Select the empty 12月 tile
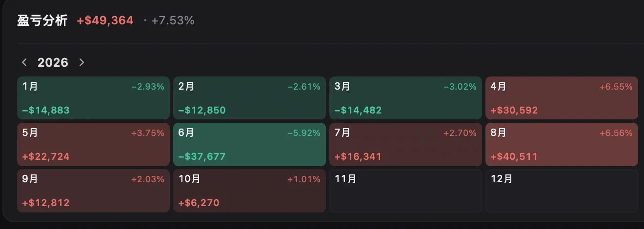 [x=562, y=191]
